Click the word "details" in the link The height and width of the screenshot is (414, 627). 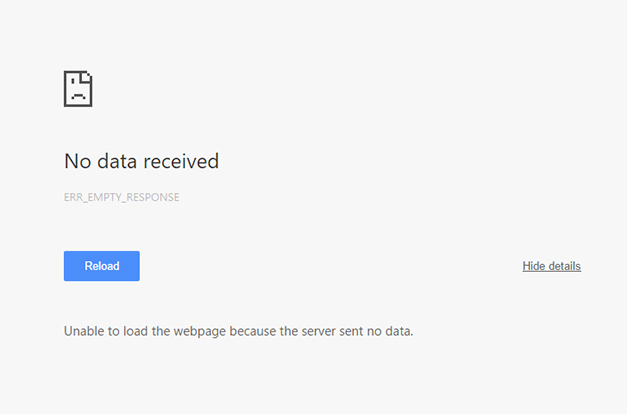point(565,266)
